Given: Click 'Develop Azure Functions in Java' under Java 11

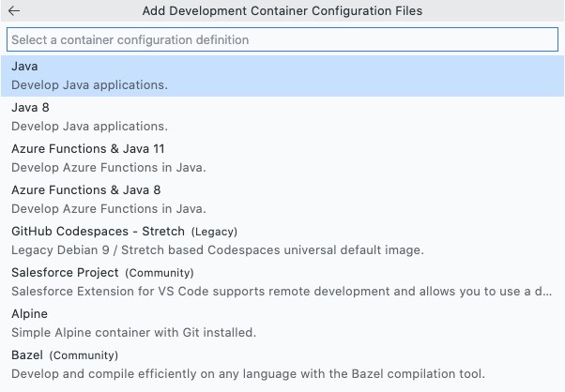Looking at the screenshot, I should click(108, 167).
